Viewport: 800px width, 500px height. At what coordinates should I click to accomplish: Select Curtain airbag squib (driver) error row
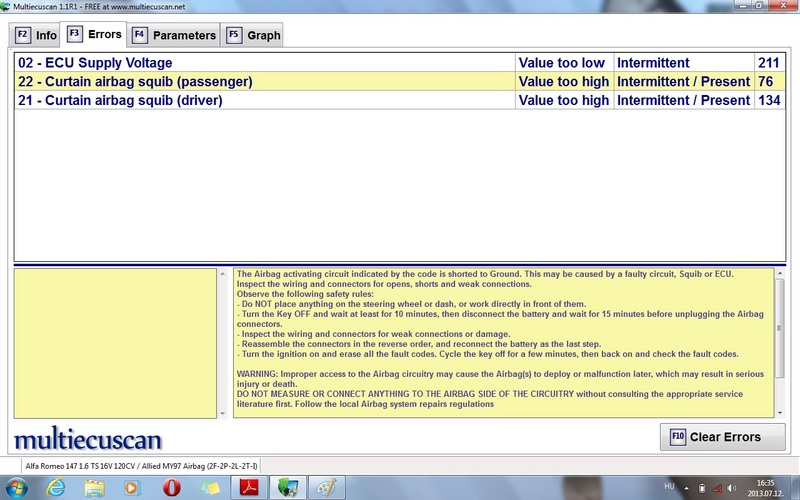399,101
